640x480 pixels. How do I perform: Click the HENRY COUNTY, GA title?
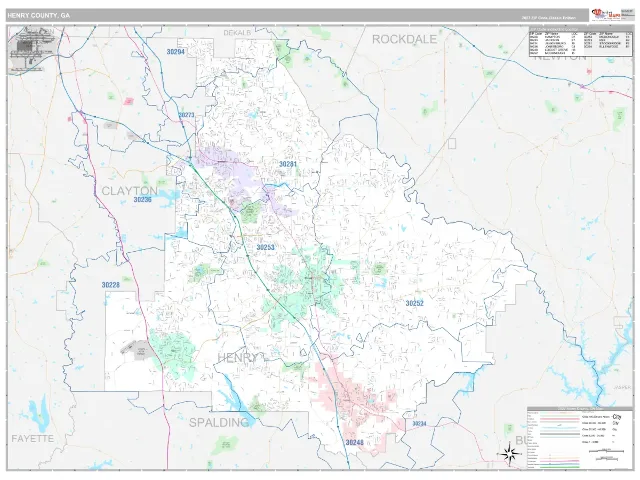pyautogui.click(x=38, y=16)
